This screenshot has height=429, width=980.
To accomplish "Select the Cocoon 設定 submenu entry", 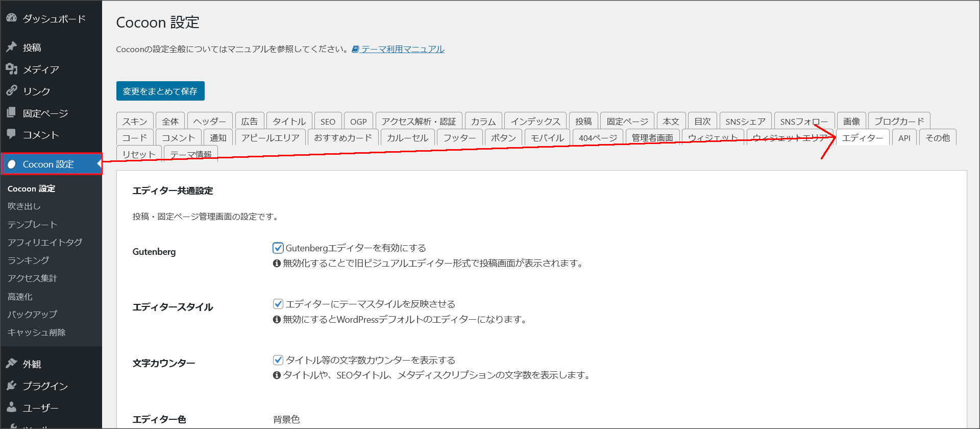I will point(32,188).
